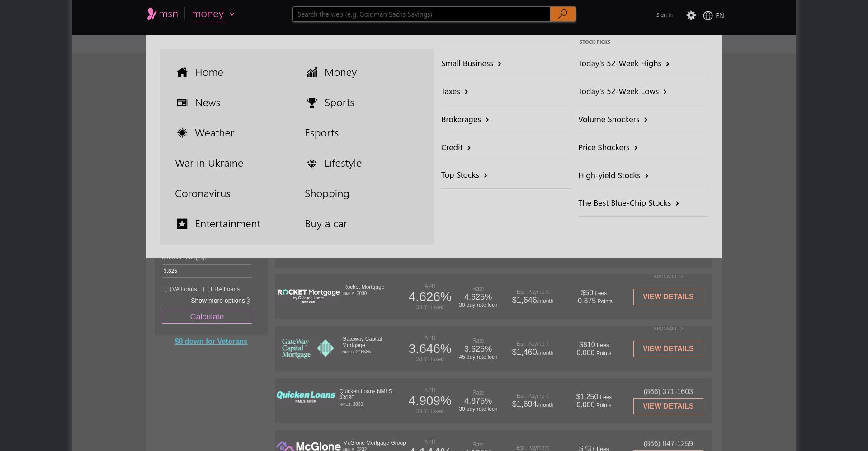This screenshot has height=451, width=868.
Task: Select The Best Blue-Chip Stocks
Action: click(629, 203)
